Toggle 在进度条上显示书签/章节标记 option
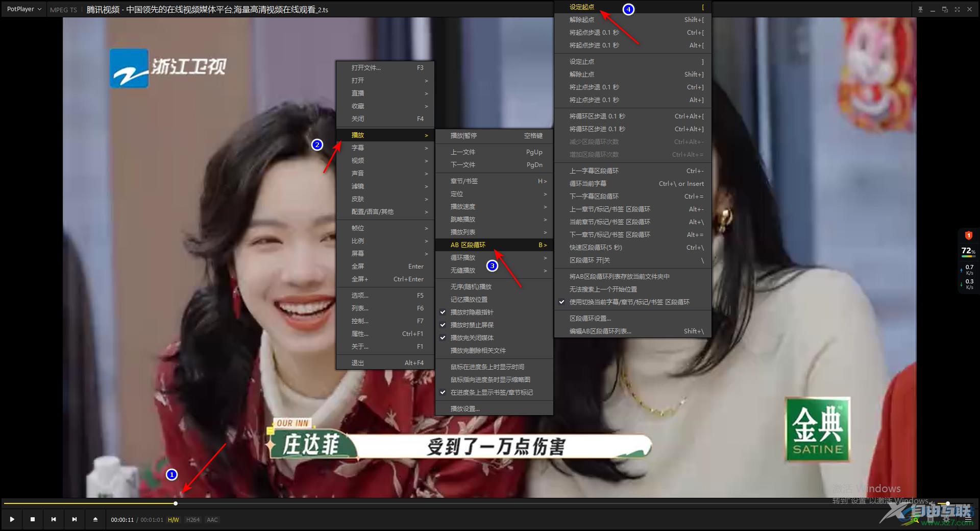The width and height of the screenshot is (980, 531). tap(494, 392)
